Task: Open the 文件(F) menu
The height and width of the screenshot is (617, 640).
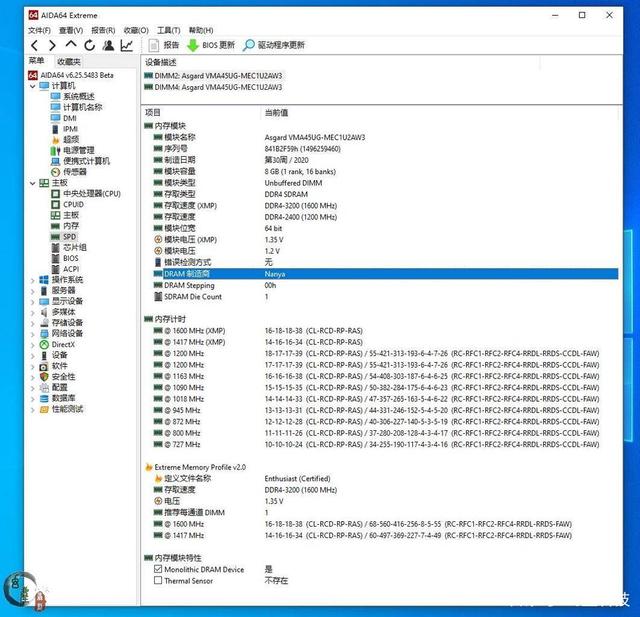Action: tap(39, 30)
